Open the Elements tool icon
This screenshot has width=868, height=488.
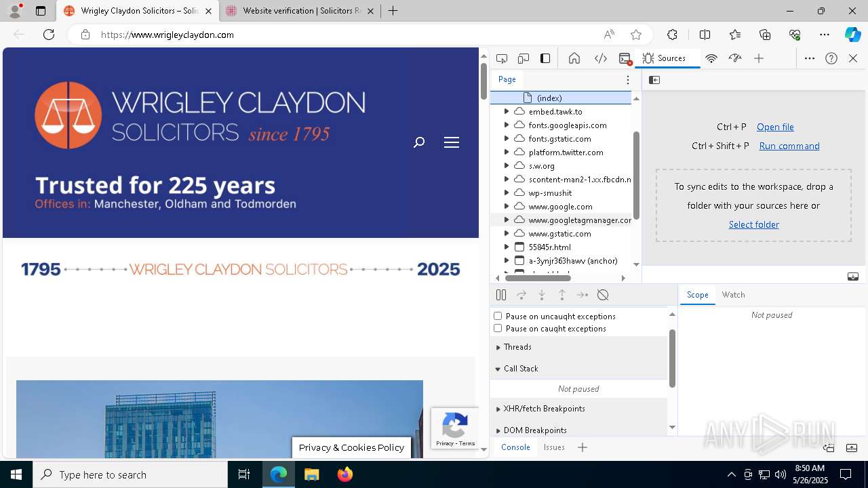601,58
